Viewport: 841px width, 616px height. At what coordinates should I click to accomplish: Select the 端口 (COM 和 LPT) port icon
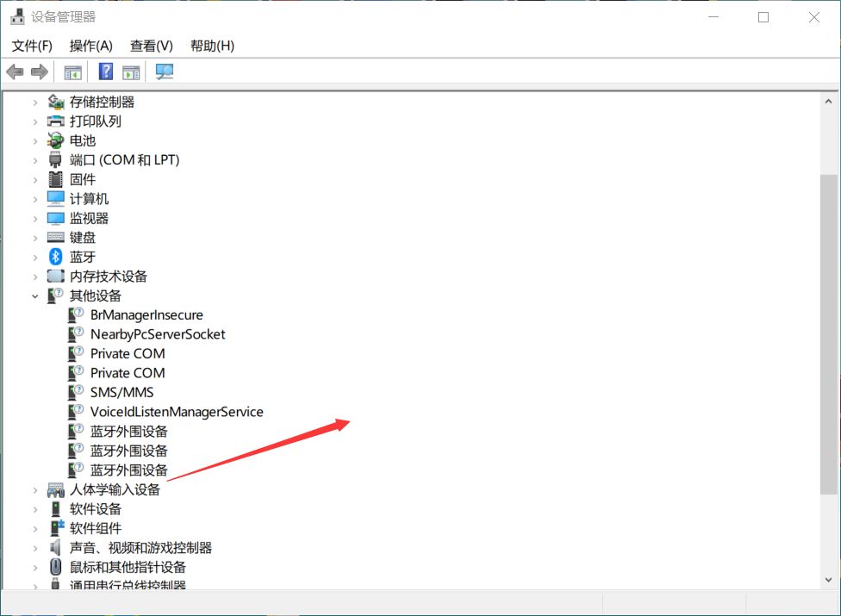(x=55, y=159)
